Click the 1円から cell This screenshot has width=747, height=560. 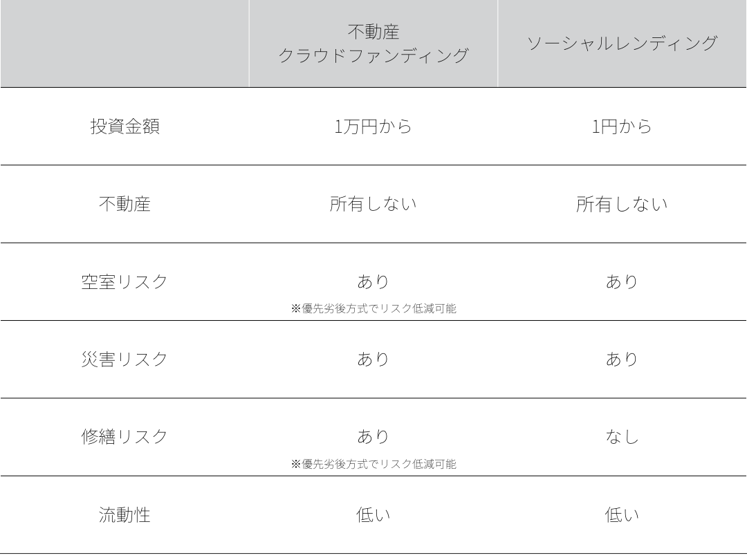click(x=622, y=127)
